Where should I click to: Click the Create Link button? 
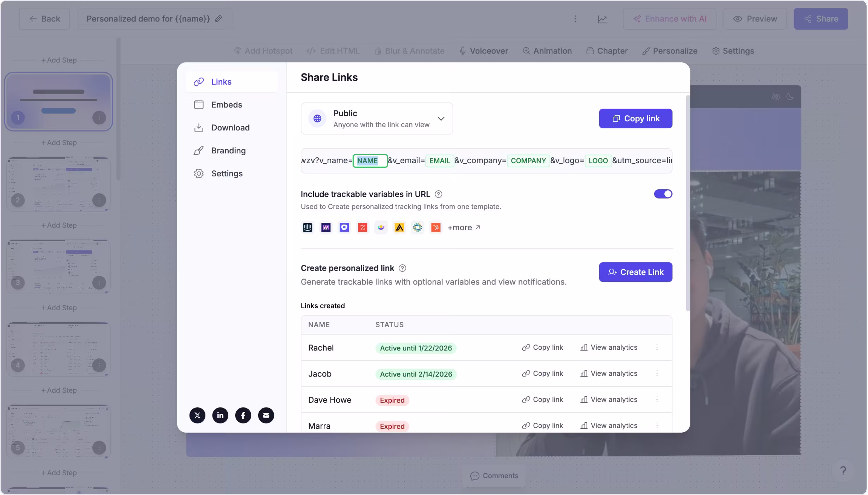(x=635, y=272)
